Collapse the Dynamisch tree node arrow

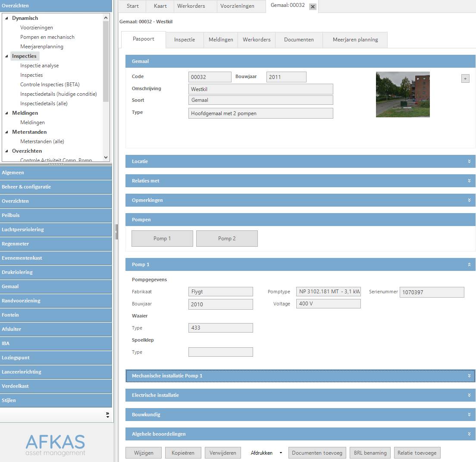pyautogui.click(x=6, y=18)
